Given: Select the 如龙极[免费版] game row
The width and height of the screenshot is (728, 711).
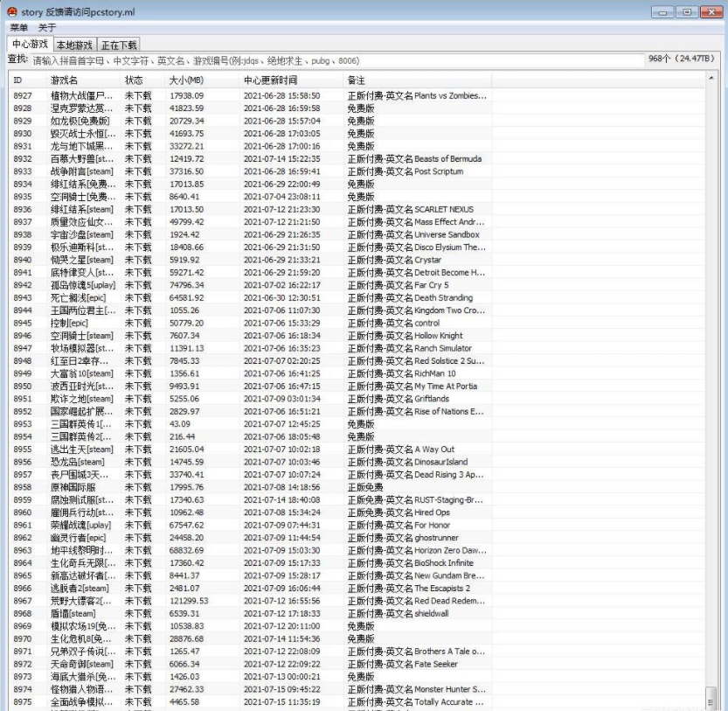Looking at the screenshot, I should pos(80,121).
